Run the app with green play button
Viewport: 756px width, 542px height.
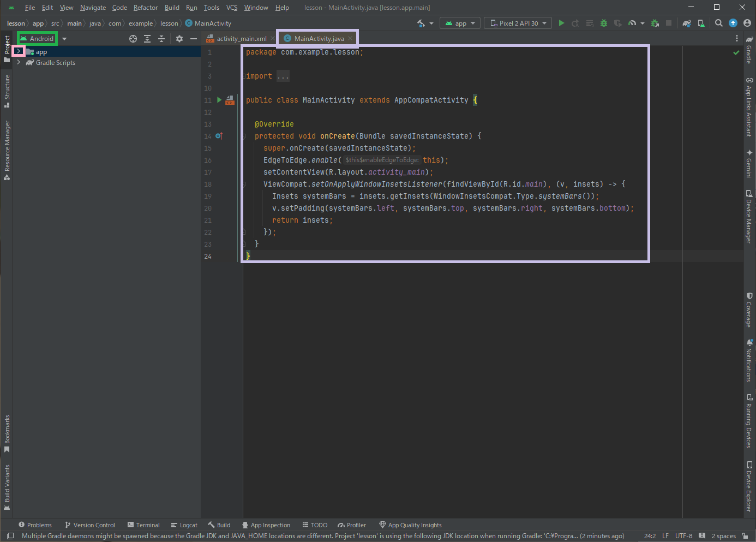561,23
